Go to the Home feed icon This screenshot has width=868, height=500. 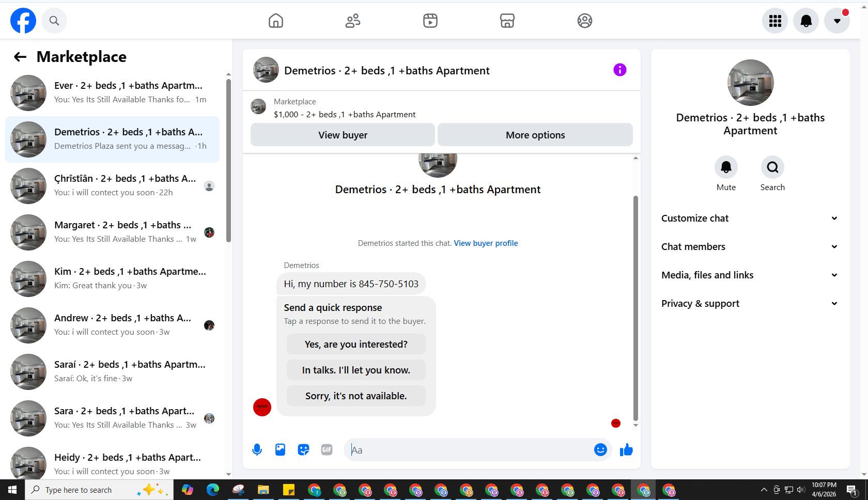tap(276, 21)
